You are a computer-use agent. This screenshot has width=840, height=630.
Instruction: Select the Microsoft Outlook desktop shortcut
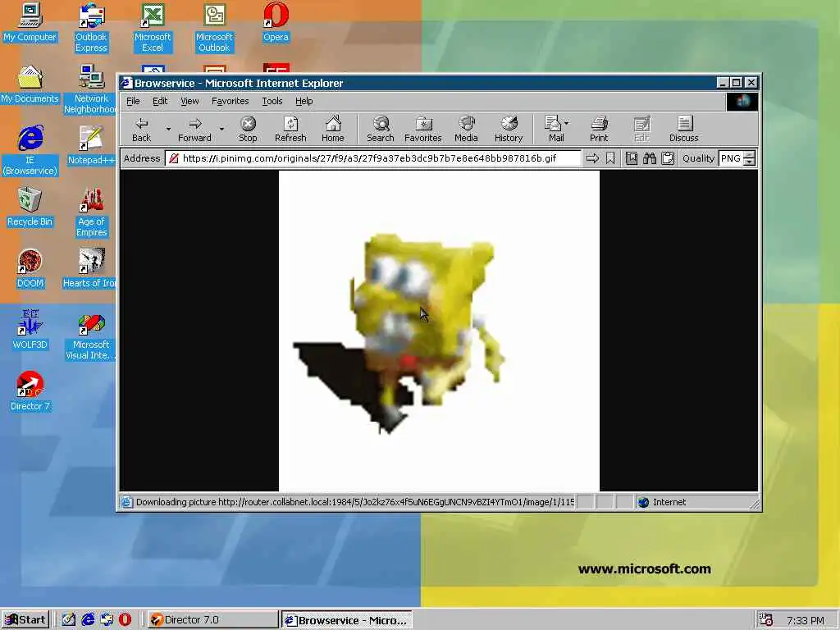coord(214,28)
